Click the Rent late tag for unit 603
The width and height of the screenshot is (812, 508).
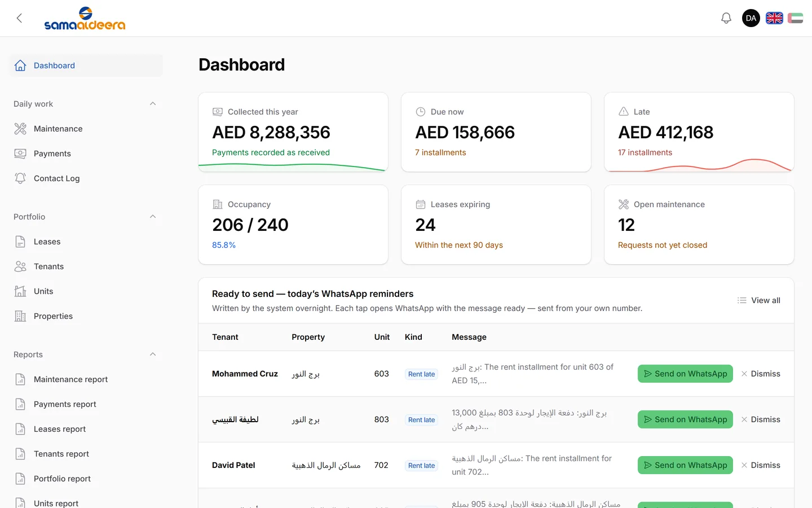click(x=421, y=374)
